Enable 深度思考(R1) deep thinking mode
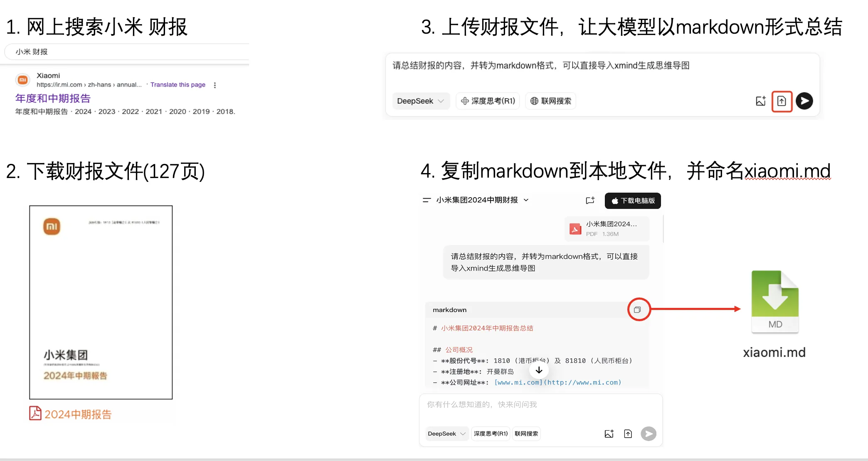 click(x=487, y=101)
